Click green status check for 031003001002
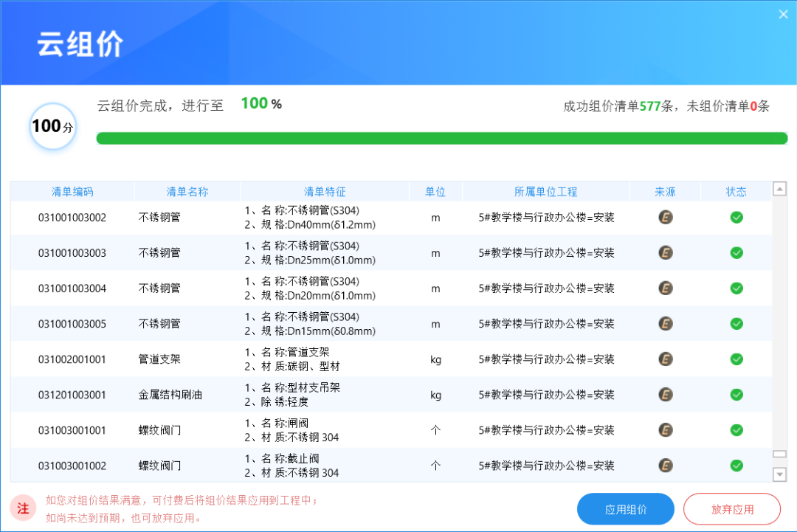This screenshot has width=797, height=532. coord(736,466)
